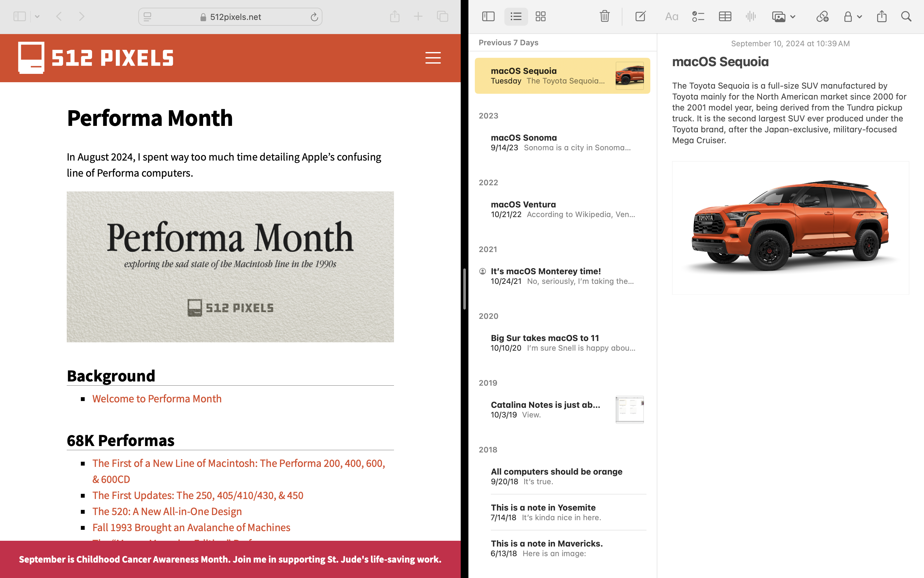Delete the selected note with trash icon

click(604, 16)
